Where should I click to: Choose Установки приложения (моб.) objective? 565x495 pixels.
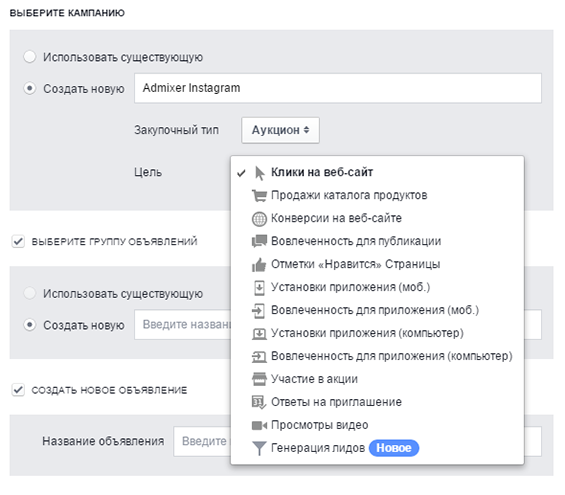coord(377,287)
